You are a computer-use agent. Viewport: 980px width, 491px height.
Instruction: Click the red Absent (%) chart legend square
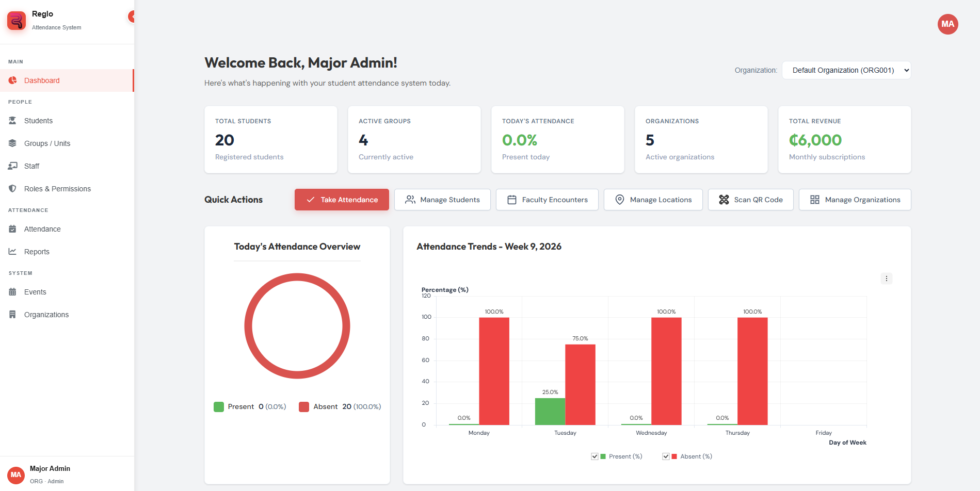click(x=674, y=456)
